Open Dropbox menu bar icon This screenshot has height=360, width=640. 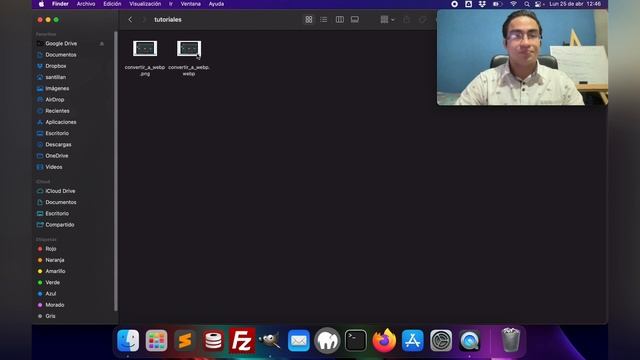pos(482,4)
